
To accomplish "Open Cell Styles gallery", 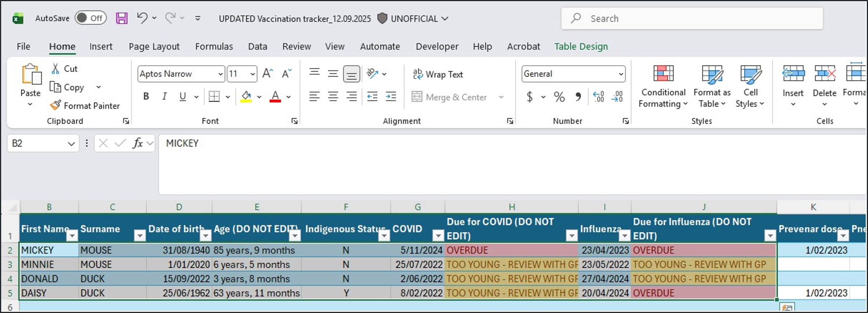I will point(750,86).
